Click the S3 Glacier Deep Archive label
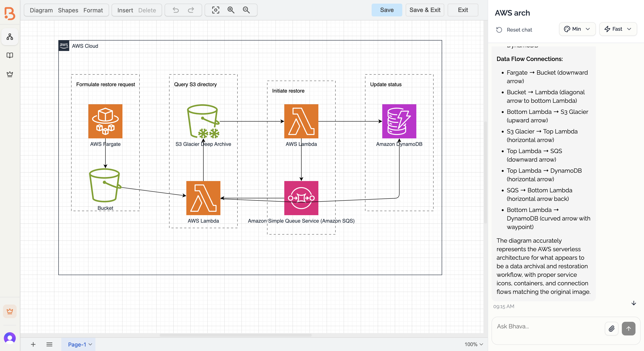Screen dimensions: 644x351 pos(203,144)
